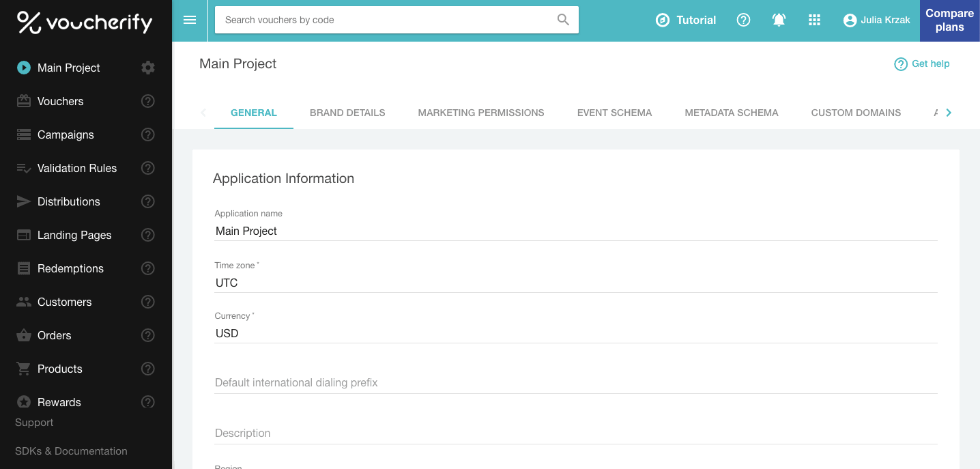The image size is (980, 469).
Task: Click the Customers people icon
Action: [24, 302]
